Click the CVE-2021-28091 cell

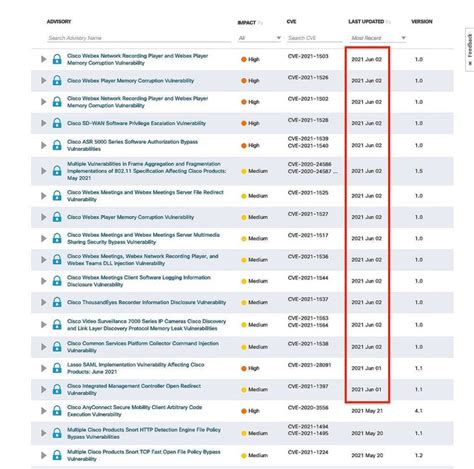click(309, 365)
